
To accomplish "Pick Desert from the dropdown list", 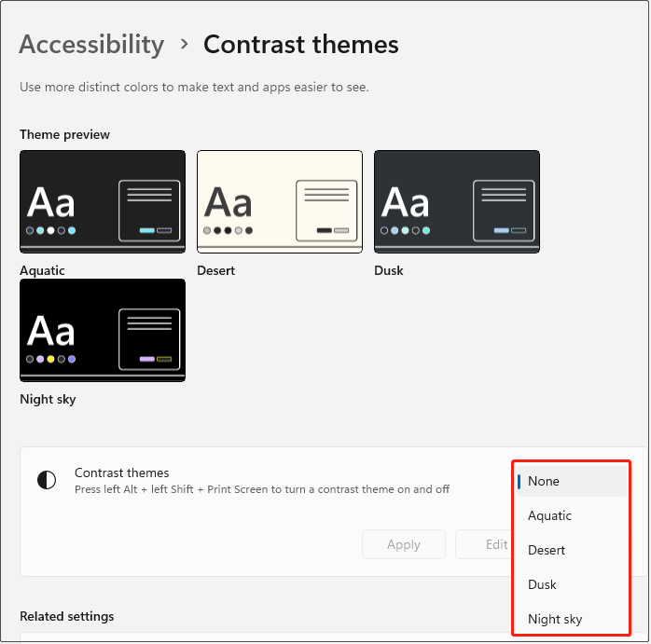I will 547,550.
